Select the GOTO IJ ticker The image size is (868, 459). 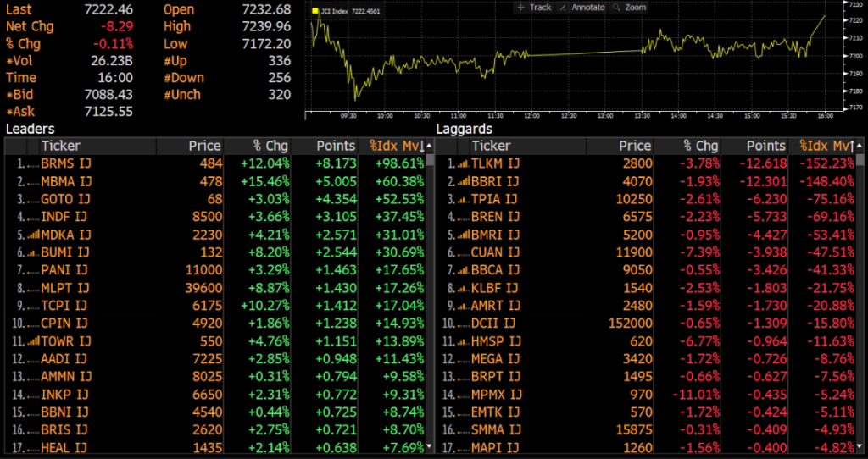[65, 199]
